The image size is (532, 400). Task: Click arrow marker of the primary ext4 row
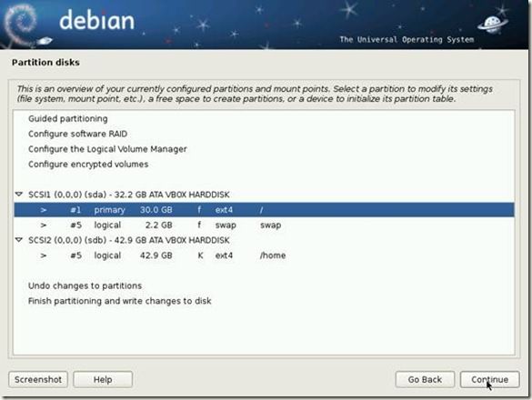(x=44, y=210)
